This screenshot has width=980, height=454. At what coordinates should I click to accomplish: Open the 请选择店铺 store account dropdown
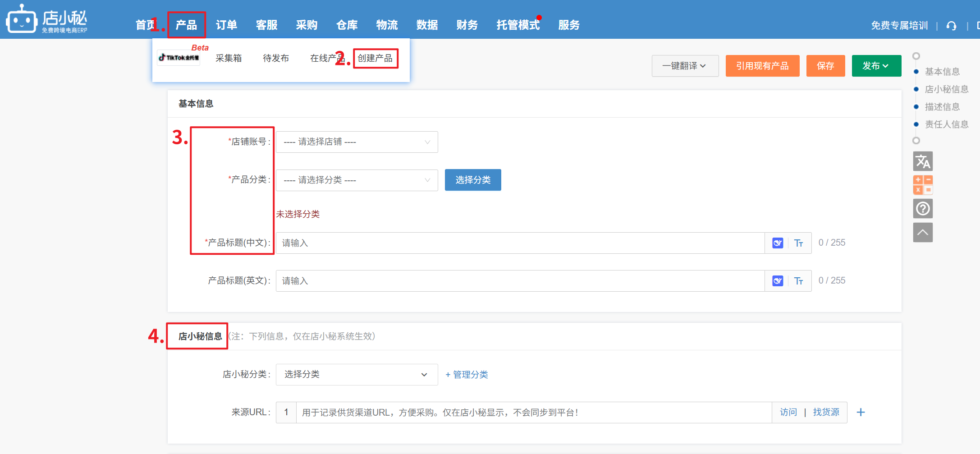(357, 142)
